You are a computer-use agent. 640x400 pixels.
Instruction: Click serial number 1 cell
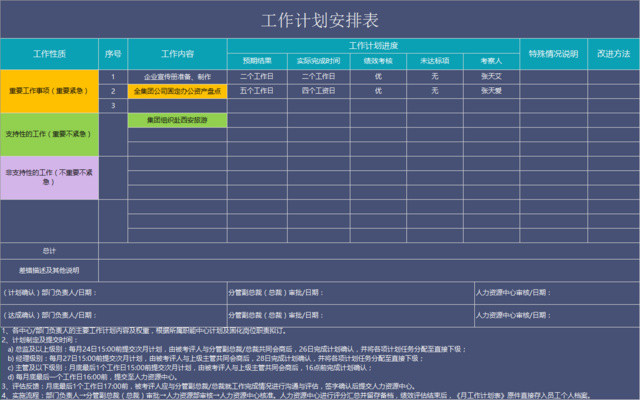click(113, 77)
